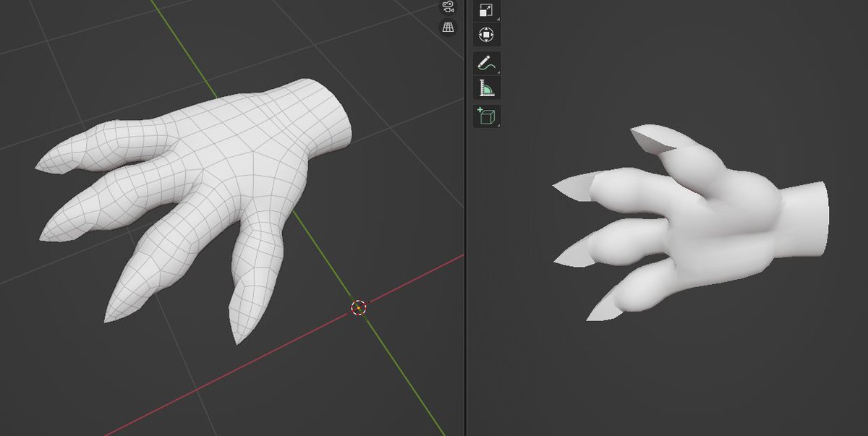868x436 pixels.
Task: Select the Transform tool
Action: pyautogui.click(x=487, y=35)
